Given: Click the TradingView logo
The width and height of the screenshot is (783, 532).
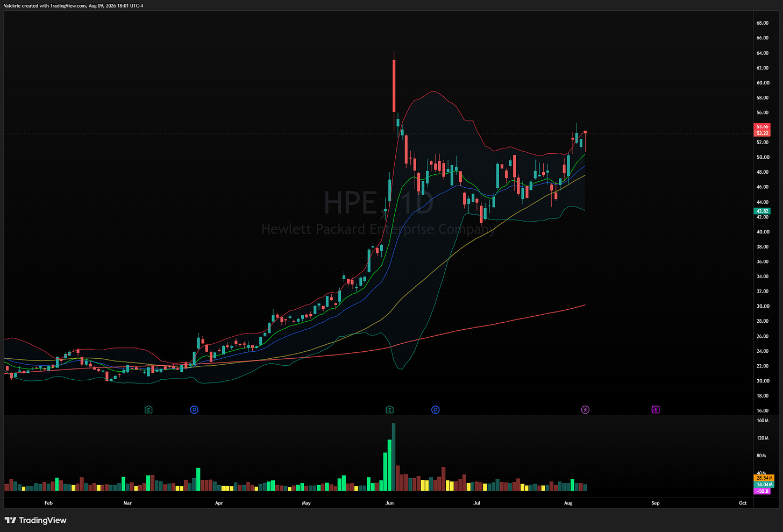Looking at the screenshot, I should [35, 520].
